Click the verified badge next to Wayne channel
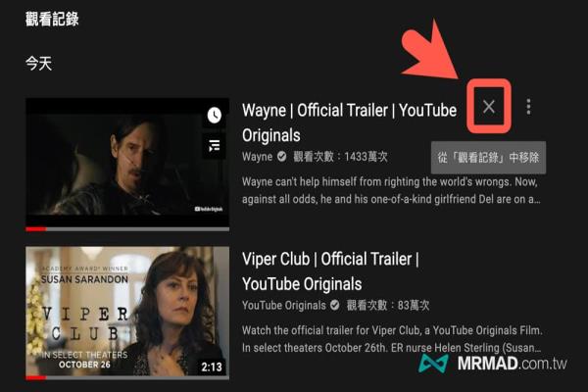The width and height of the screenshot is (588, 392). coord(281,156)
